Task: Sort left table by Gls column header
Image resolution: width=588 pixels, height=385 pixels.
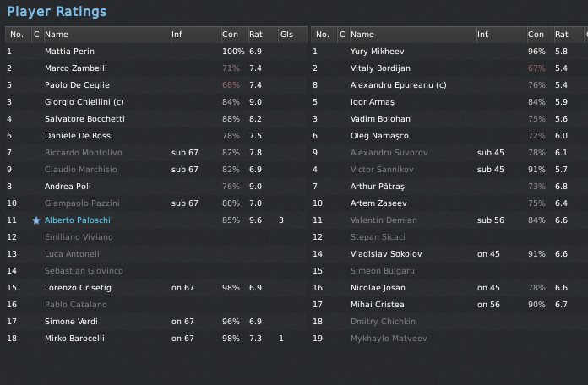Action: [286, 35]
